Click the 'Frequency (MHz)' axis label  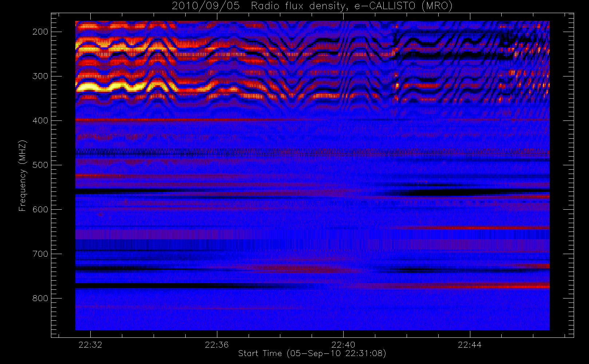pos(23,175)
